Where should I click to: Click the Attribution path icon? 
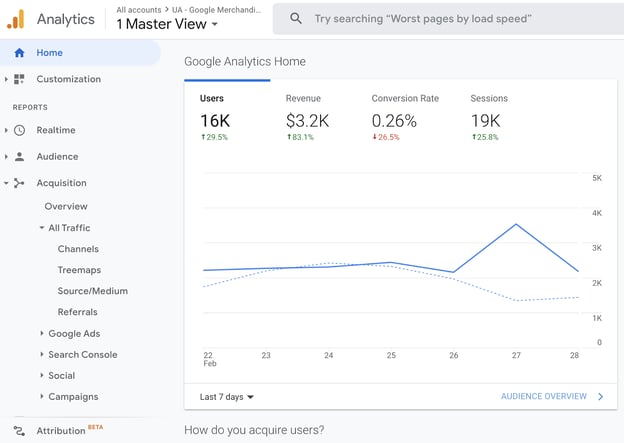pyautogui.click(x=19, y=431)
